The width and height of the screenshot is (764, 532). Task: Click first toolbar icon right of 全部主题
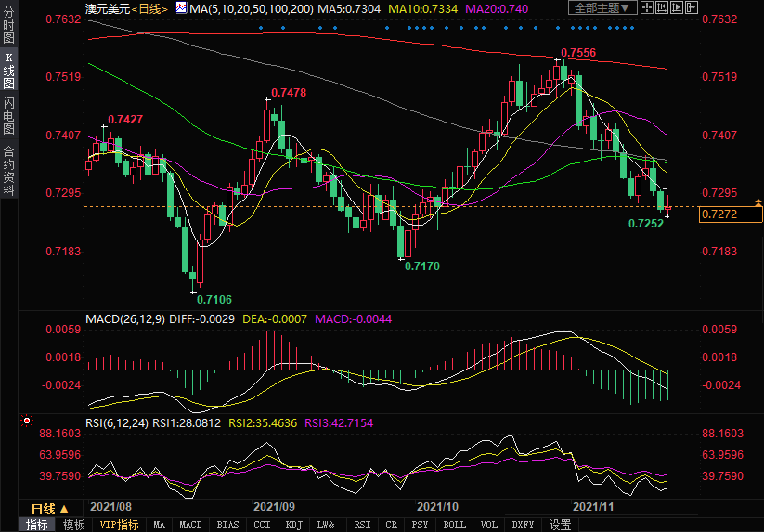pos(648,8)
